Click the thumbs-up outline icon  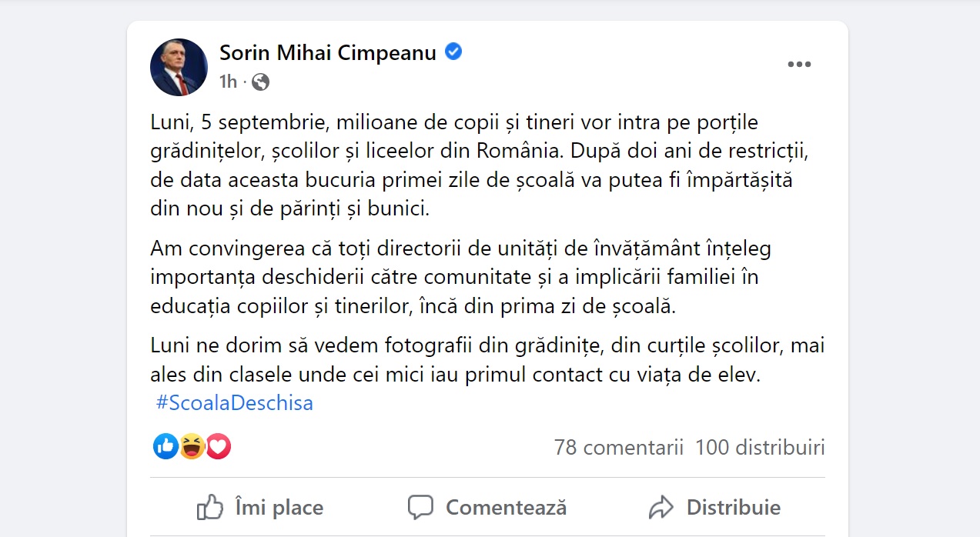(210, 508)
